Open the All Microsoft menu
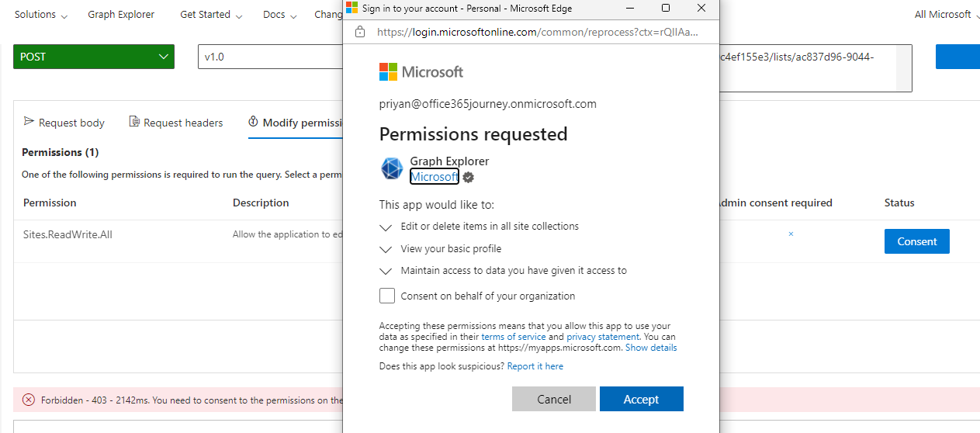Viewport: 980px width, 433px height. [x=947, y=15]
